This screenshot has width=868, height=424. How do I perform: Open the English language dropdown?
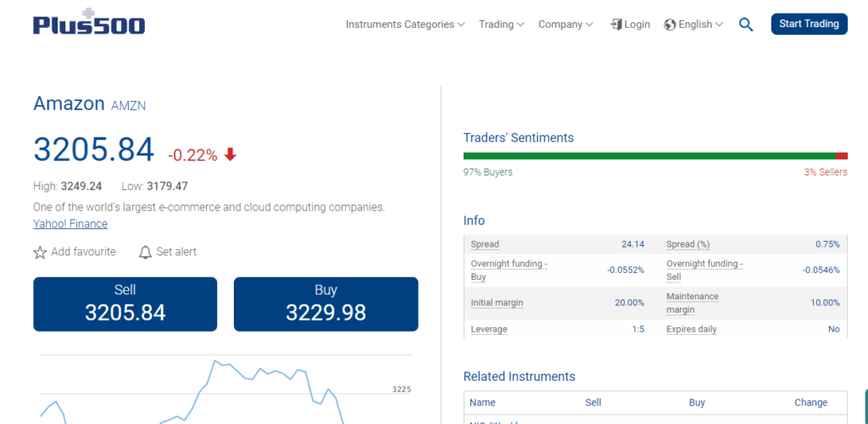click(x=700, y=25)
